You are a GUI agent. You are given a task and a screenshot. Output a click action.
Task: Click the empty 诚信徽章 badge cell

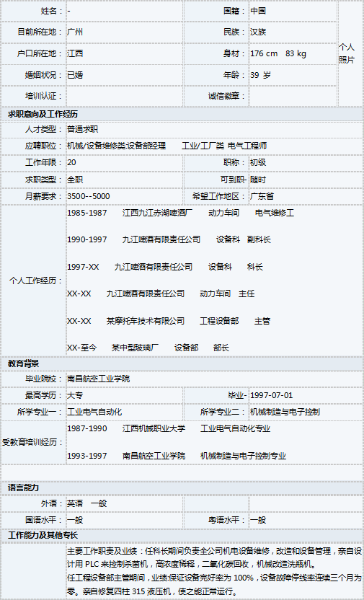tap(293, 96)
